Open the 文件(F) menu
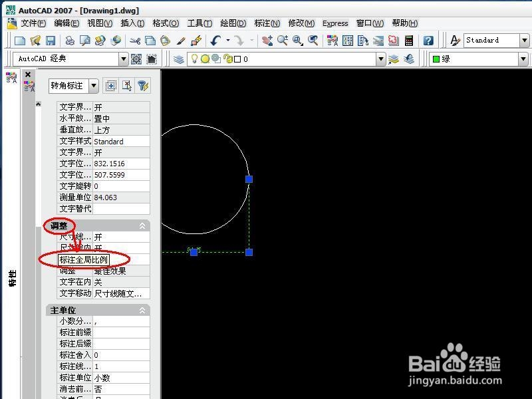The height and width of the screenshot is (399, 532). coord(33,23)
